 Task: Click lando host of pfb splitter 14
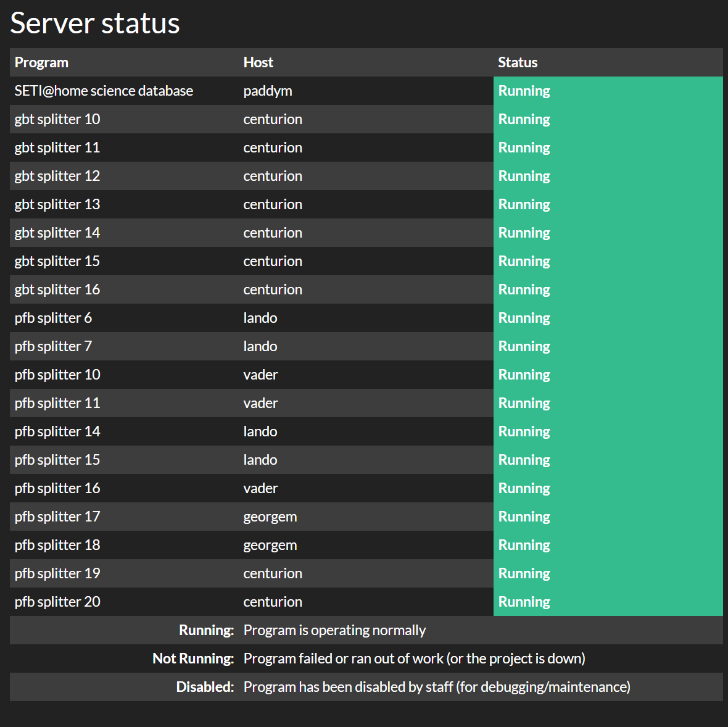260,431
